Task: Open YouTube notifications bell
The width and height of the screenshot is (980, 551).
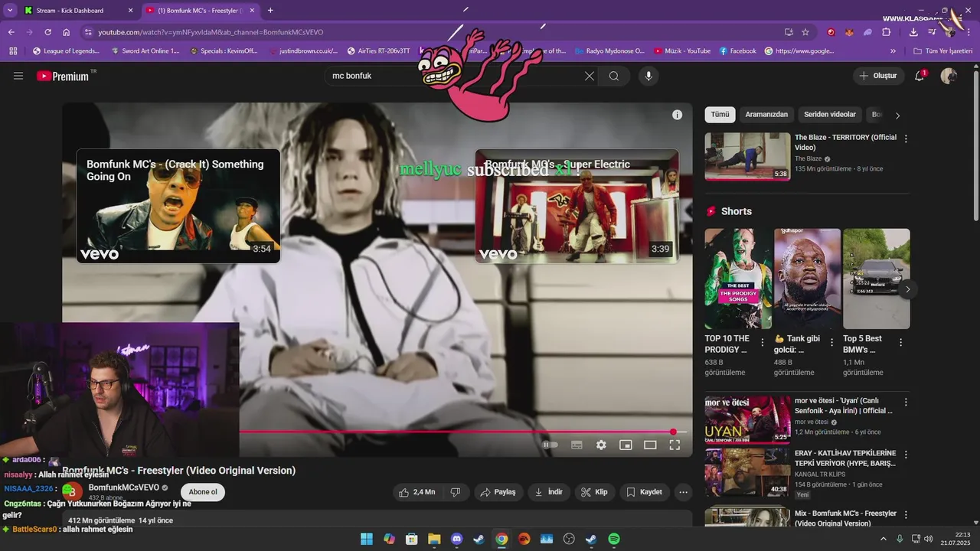Action: (920, 76)
